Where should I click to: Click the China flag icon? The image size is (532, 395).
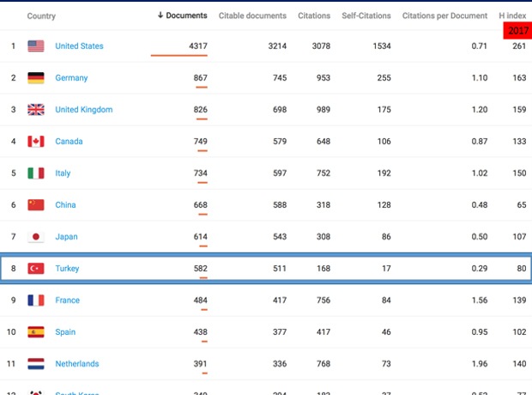coord(36,205)
